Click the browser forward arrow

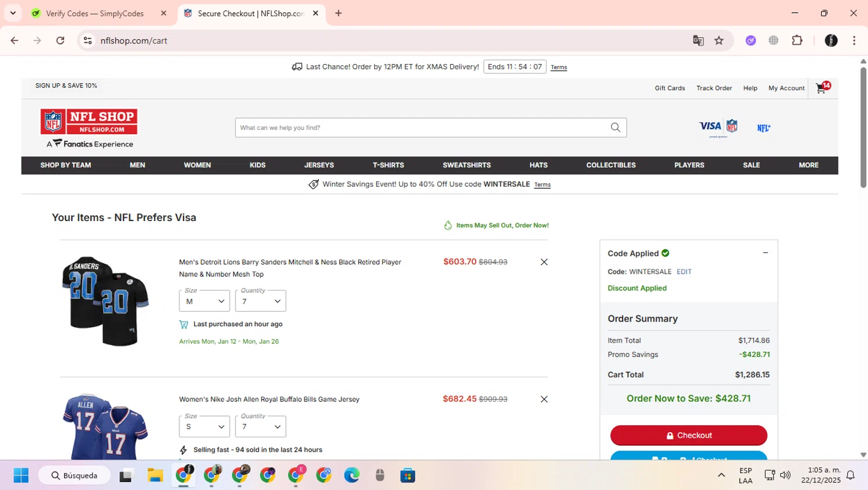tap(37, 40)
